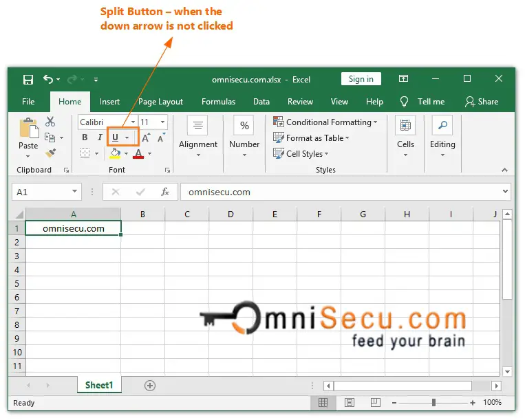Open the Copy dropdown arrow
Viewport: 525px width, 420px height.
tap(62, 137)
